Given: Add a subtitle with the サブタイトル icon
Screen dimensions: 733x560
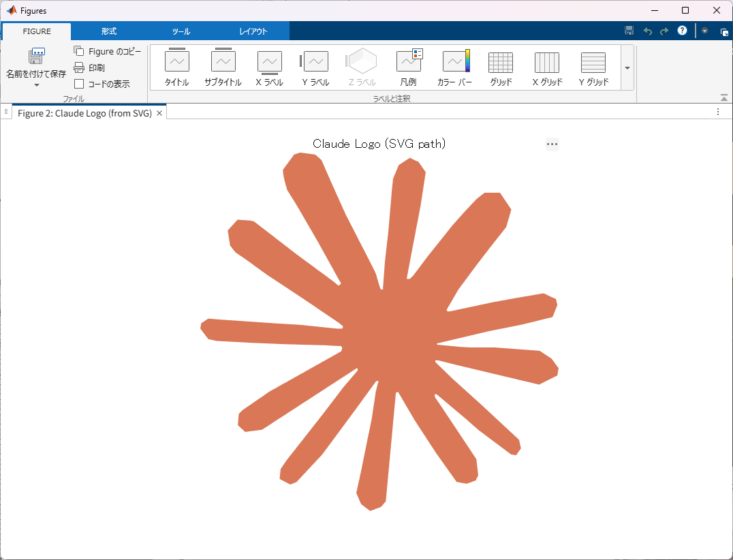Looking at the screenshot, I should (223, 67).
